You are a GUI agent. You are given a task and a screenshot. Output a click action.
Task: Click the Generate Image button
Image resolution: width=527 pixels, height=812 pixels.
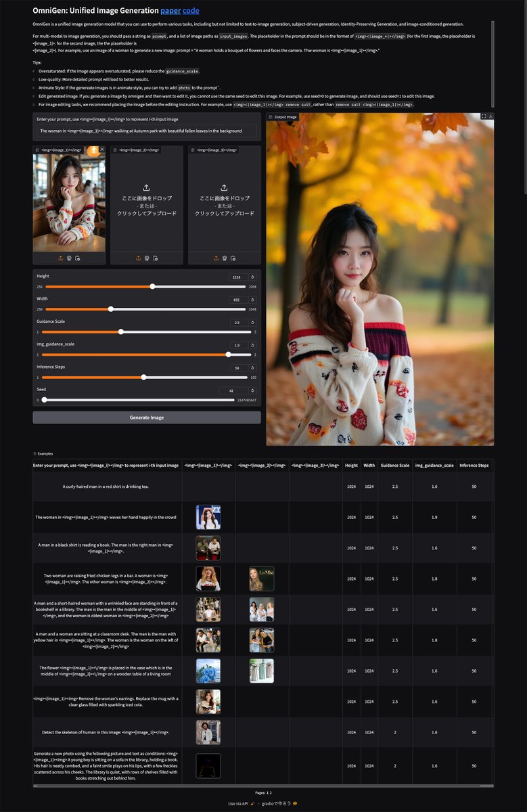[147, 418]
